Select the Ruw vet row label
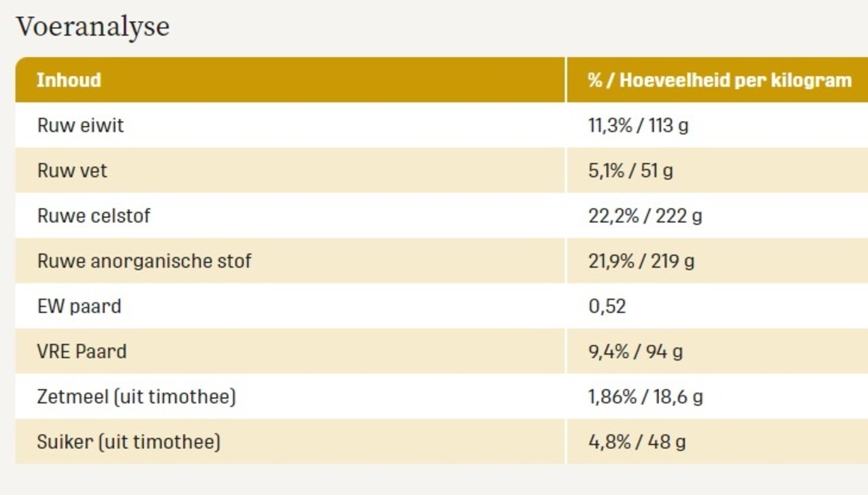This screenshot has height=495, width=868. [x=72, y=170]
